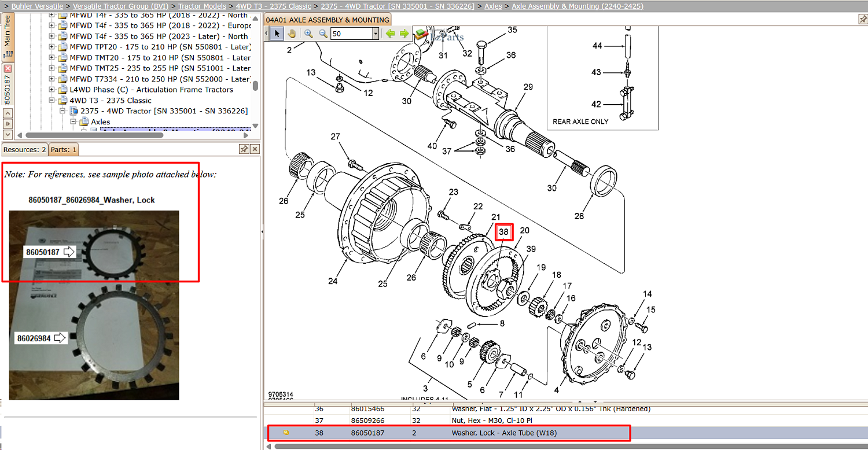
Task: Click the pin icon at the diagram's top right
Action: 862,20
